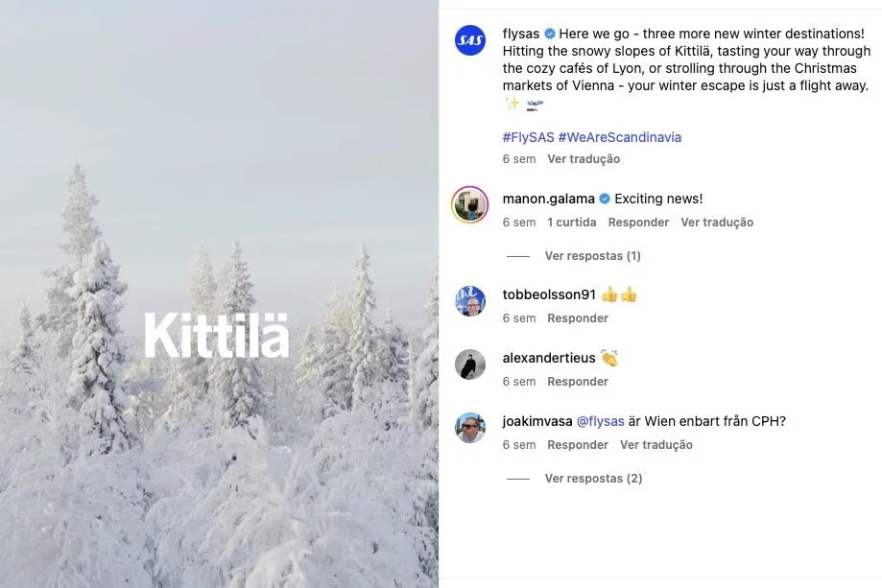The height and width of the screenshot is (588, 882).
Task: Translate joakimvasa's comment
Action: pos(656,445)
